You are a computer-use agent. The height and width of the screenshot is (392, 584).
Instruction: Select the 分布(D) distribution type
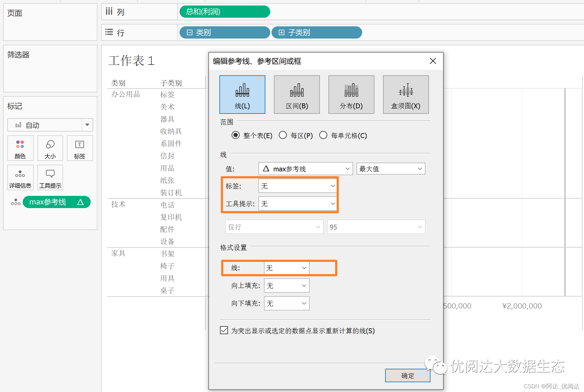click(351, 95)
